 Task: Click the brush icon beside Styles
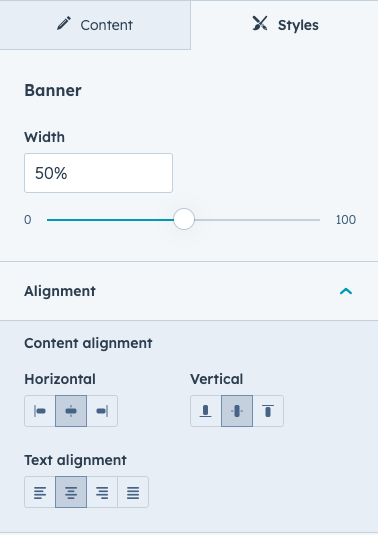pos(260,24)
